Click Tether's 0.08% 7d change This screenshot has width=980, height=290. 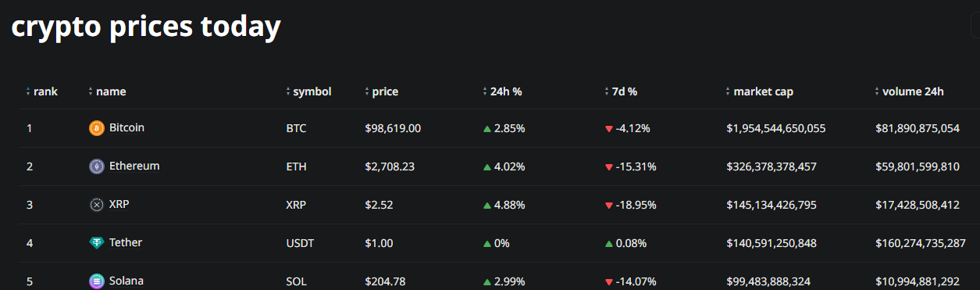pyautogui.click(x=626, y=243)
